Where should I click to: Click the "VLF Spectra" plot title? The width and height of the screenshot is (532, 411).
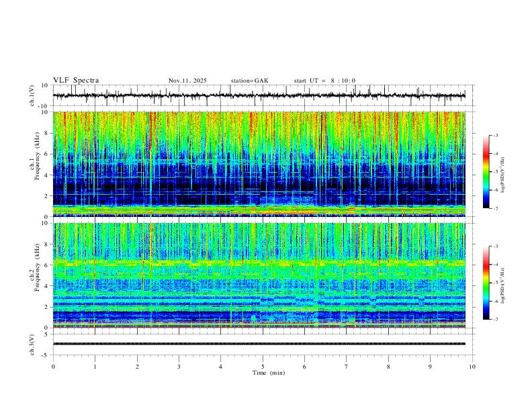(76, 81)
